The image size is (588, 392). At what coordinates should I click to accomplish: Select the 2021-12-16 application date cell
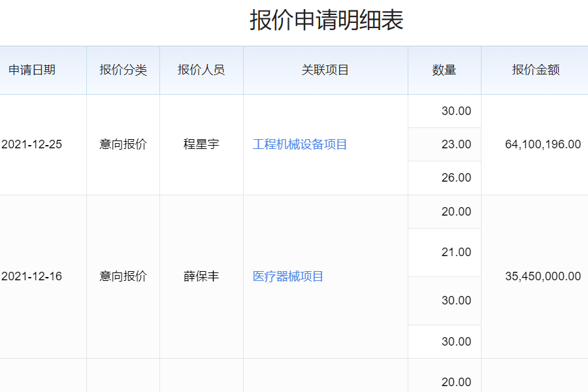click(32, 276)
